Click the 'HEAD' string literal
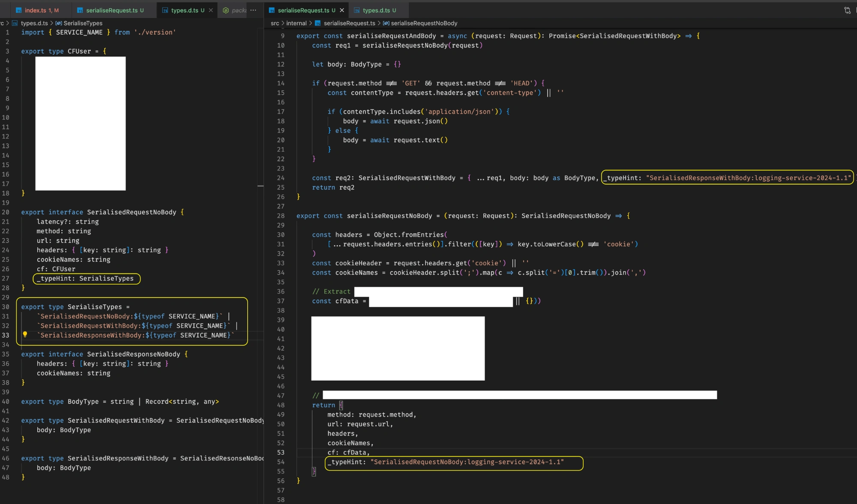The image size is (857, 504). (521, 83)
